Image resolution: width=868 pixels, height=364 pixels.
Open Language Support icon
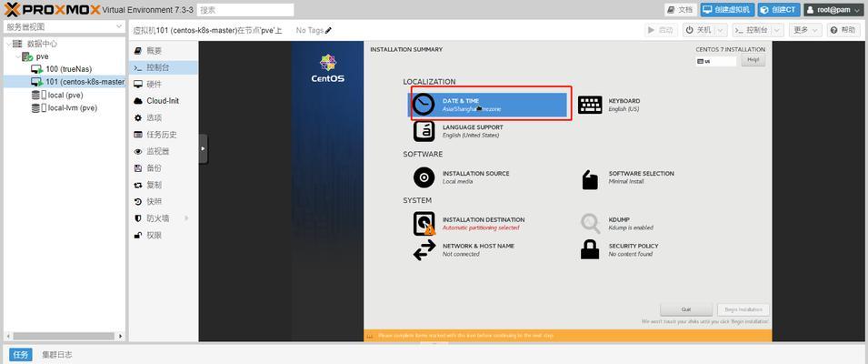tap(424, 131)
